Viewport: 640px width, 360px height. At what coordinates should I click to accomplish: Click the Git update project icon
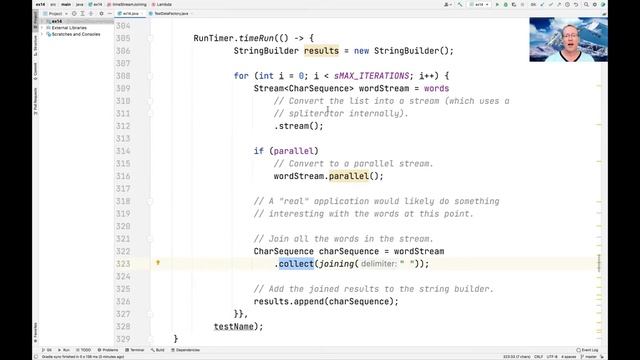pyautogui.click(x=542, y=4)
